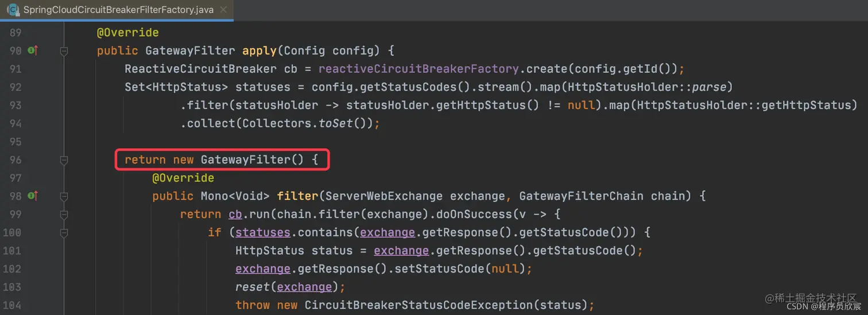Click GatewayFilterChain parameter type

(x=582, y=196)
